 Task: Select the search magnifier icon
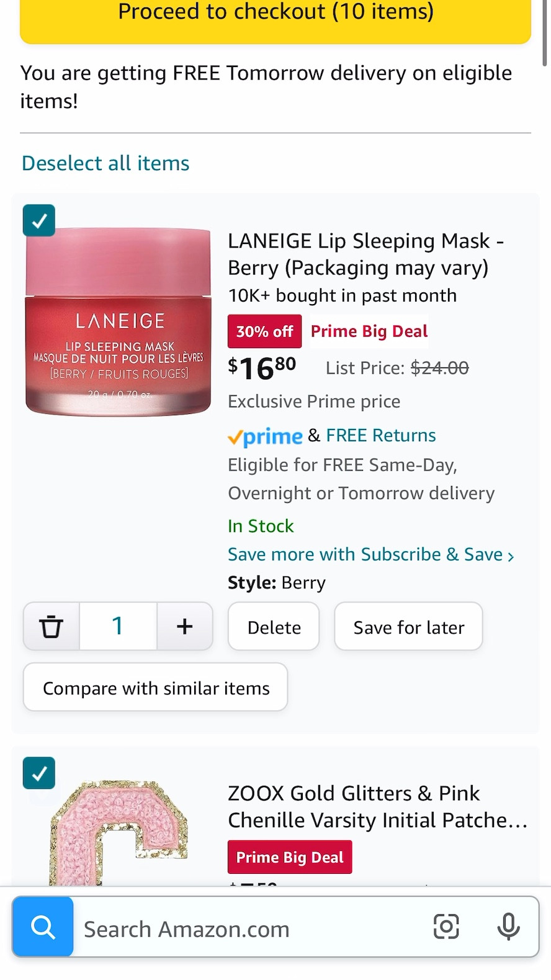pyautogui.click(x=42, y=927)
